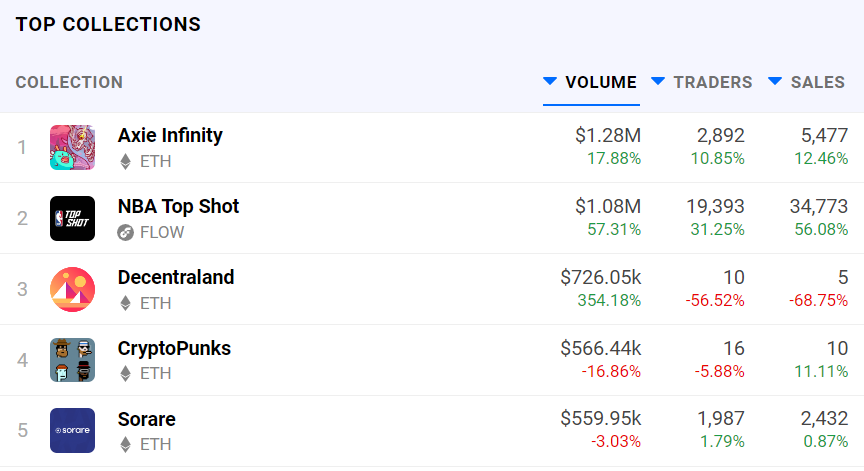
Task: Click the ETH icon under CryptoPunks
Action: (126, 373)
